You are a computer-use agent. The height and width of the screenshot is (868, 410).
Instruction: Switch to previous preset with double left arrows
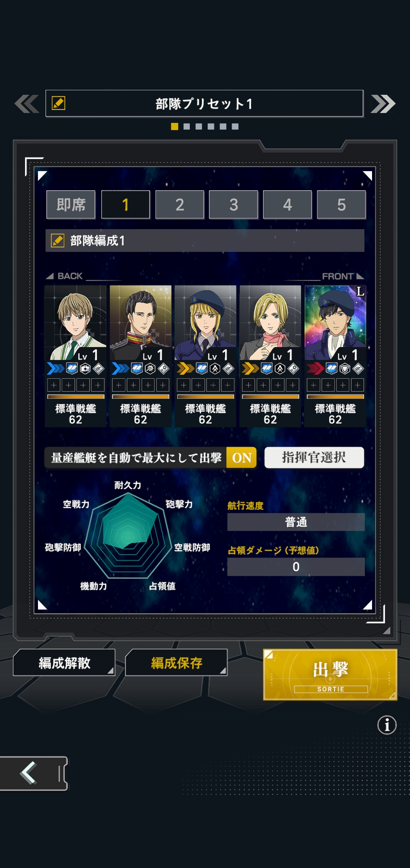tap(27, 104)
